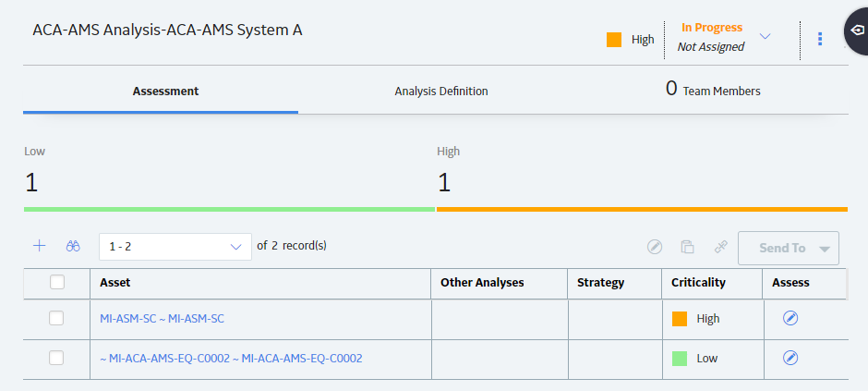The width and height of the screenshot is (868, 391).
Task: Click the binoculars search icon
Action: (x=73, y=247)
